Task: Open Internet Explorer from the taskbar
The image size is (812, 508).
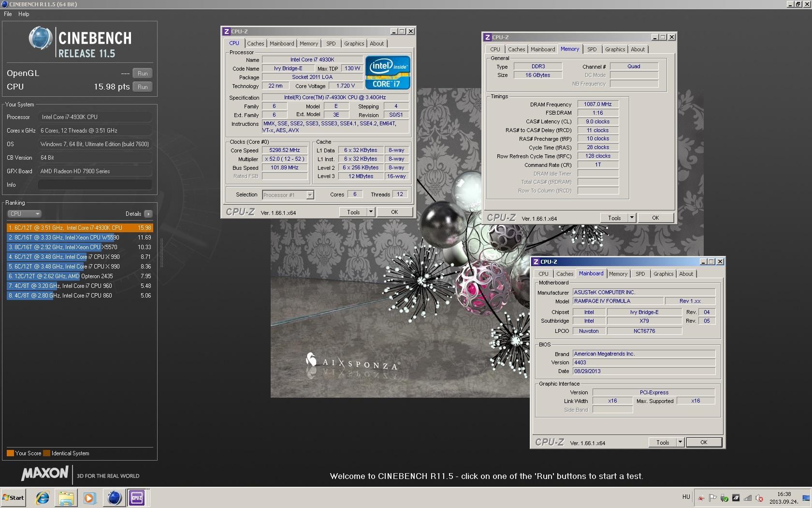Action: (x=43, y=498)
